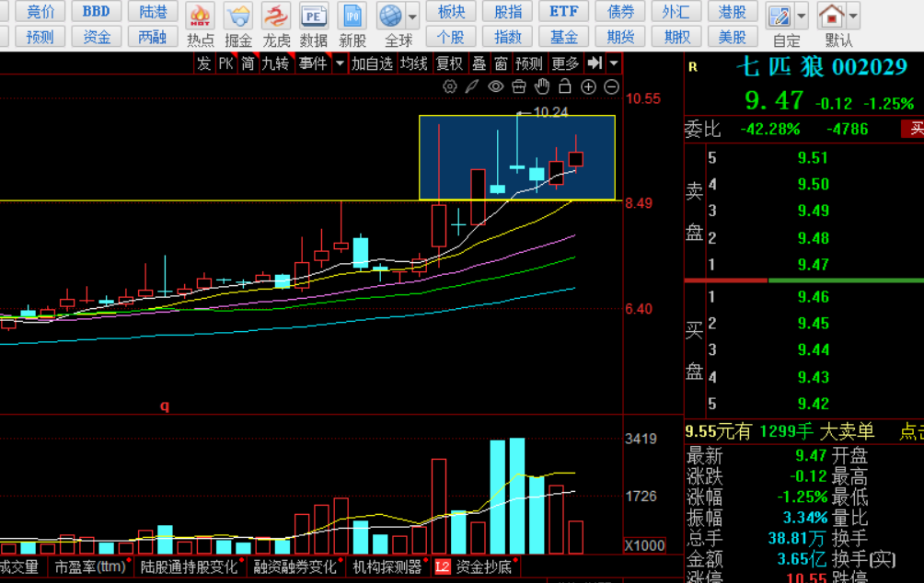Switch to 陆股通持股变化 indicator tab
The width and height of the screenshot is (924, 583).
[x=190, y=567]
